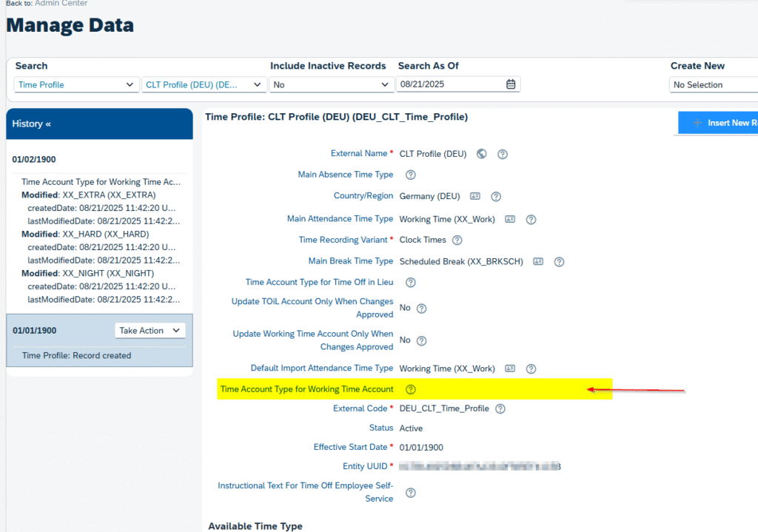The width and height of the screenshot is (758, 532).
Task: Open details card icon for Main Attendance Time Type
Action: (x=510, y=220)
